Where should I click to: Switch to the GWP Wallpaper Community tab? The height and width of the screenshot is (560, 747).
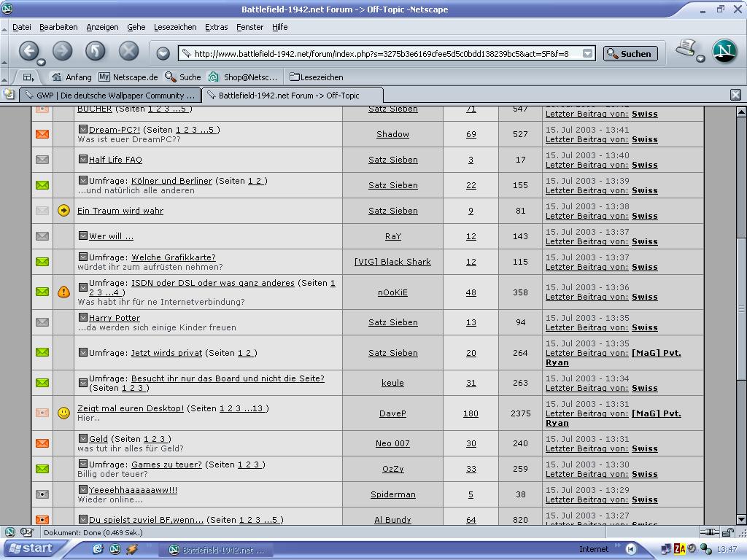pos(109,95)
